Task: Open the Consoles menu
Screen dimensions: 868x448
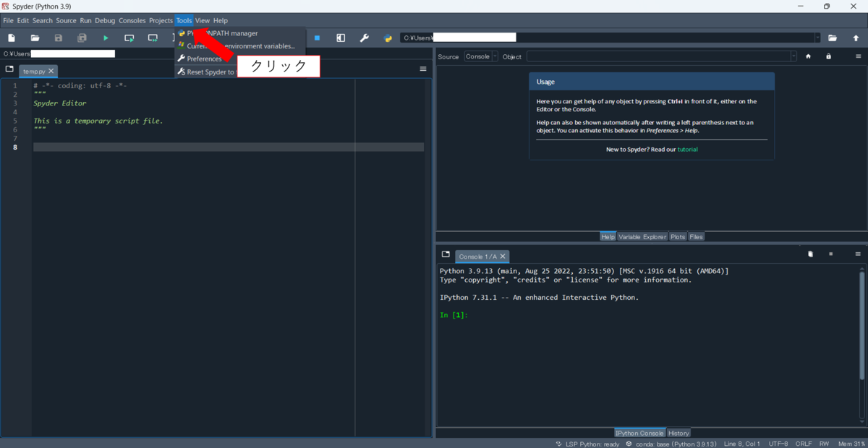Action: [132, 21]
